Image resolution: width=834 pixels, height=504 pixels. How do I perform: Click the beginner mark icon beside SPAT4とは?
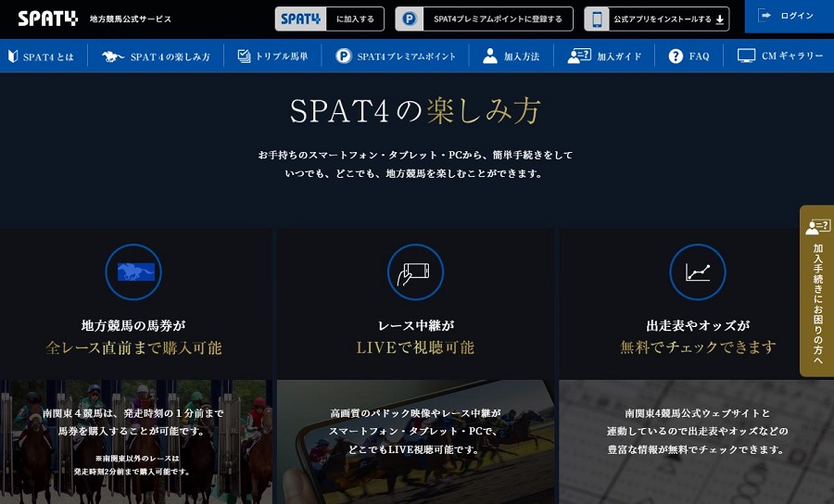pyautogui.click(x=13, y=56)
